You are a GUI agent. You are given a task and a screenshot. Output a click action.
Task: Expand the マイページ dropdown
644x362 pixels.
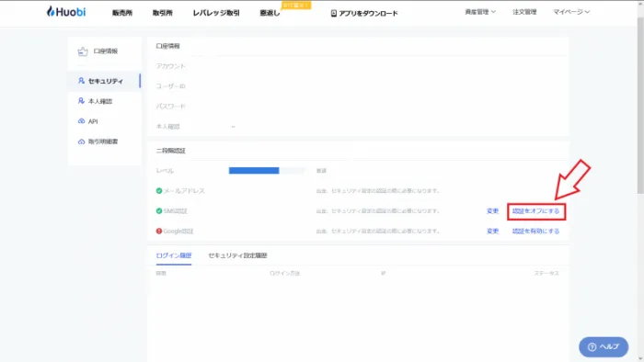571,12
